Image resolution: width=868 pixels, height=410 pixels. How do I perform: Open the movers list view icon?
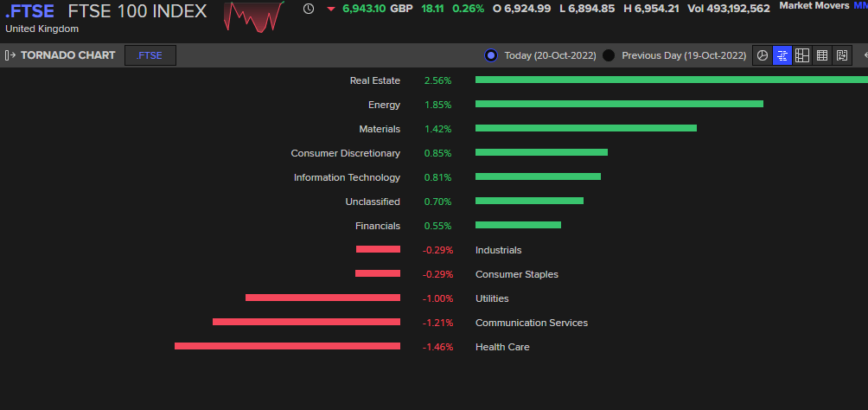point(842,55)
